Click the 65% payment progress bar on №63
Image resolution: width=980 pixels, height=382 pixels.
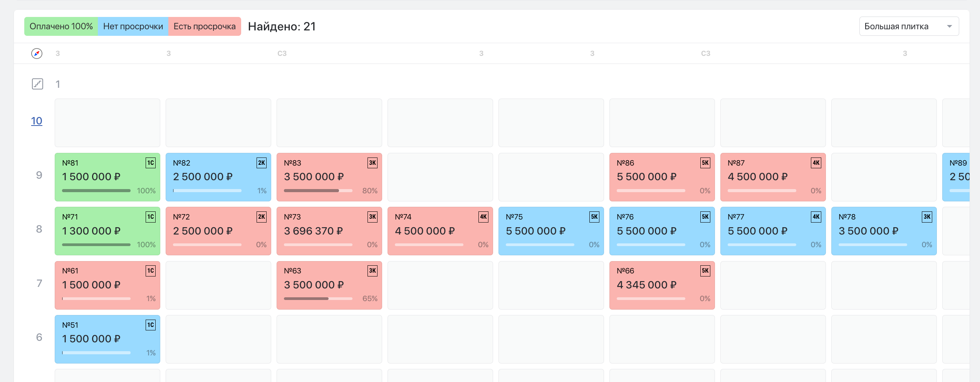[318, 299]
